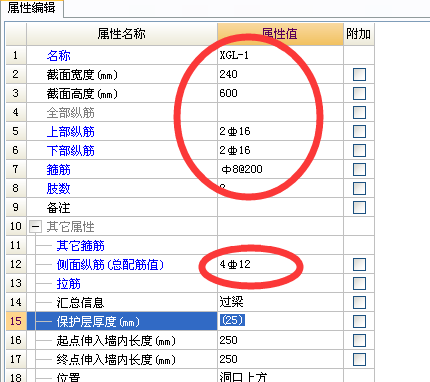Click the empty 全部纵筋 value cell

280,112
